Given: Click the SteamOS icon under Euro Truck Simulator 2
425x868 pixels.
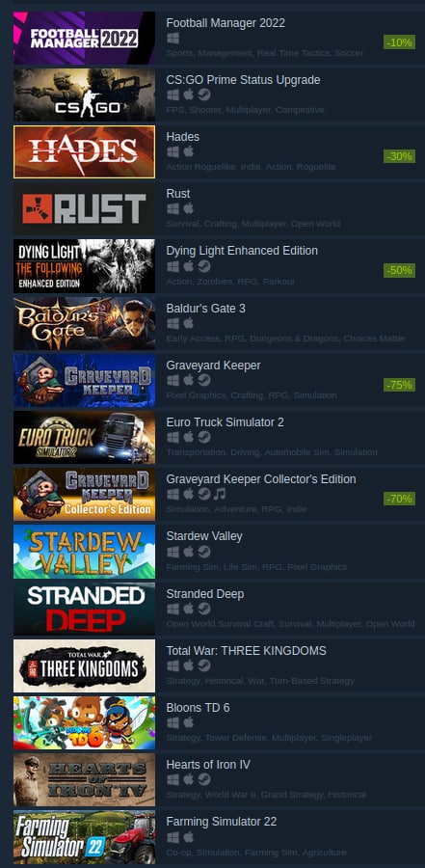Looking at the screenshot, I should [x=204, y=437].
